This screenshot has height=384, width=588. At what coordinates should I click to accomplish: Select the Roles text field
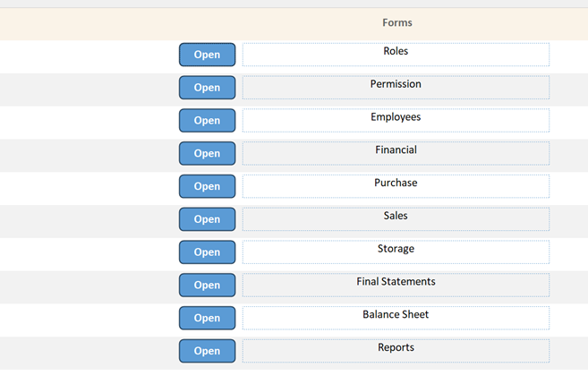click(396, 55)
